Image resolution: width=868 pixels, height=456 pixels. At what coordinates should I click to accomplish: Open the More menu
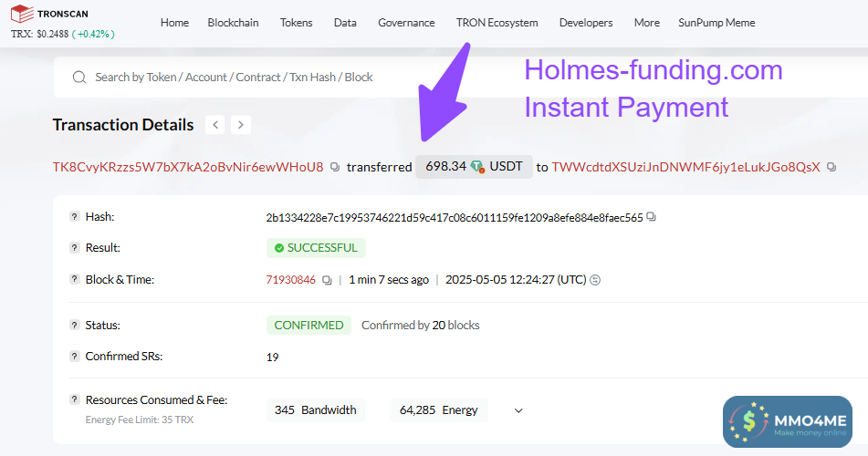coord(646,23)
